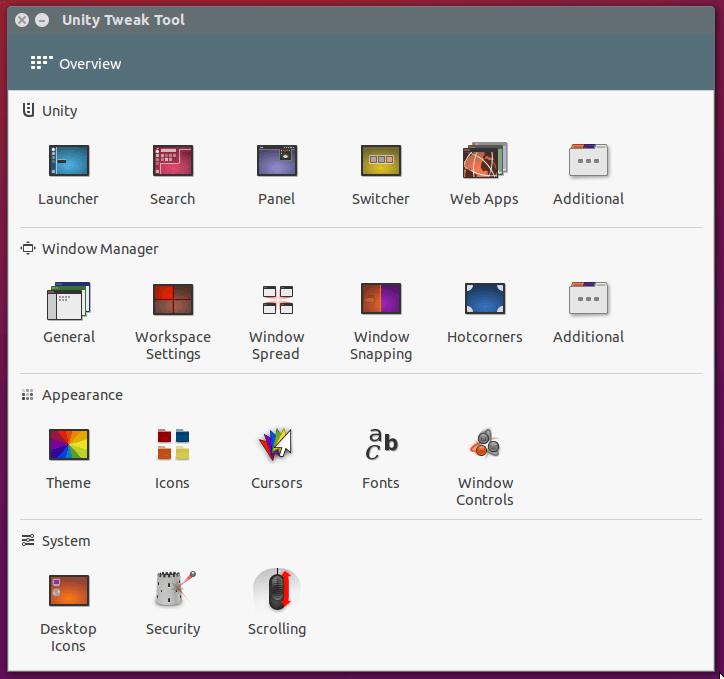Open the Launcher settings icon
Viewport: 724px width, 679px height.
point(68,161)
